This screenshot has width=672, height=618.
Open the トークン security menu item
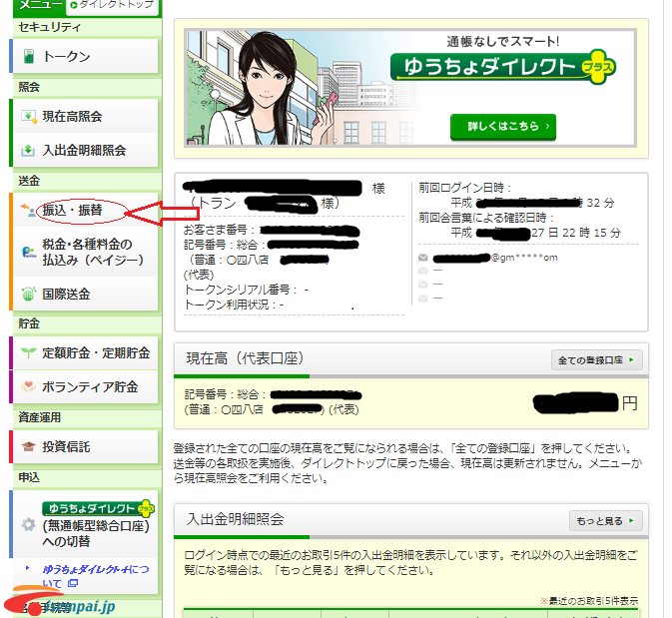point(85,57)
